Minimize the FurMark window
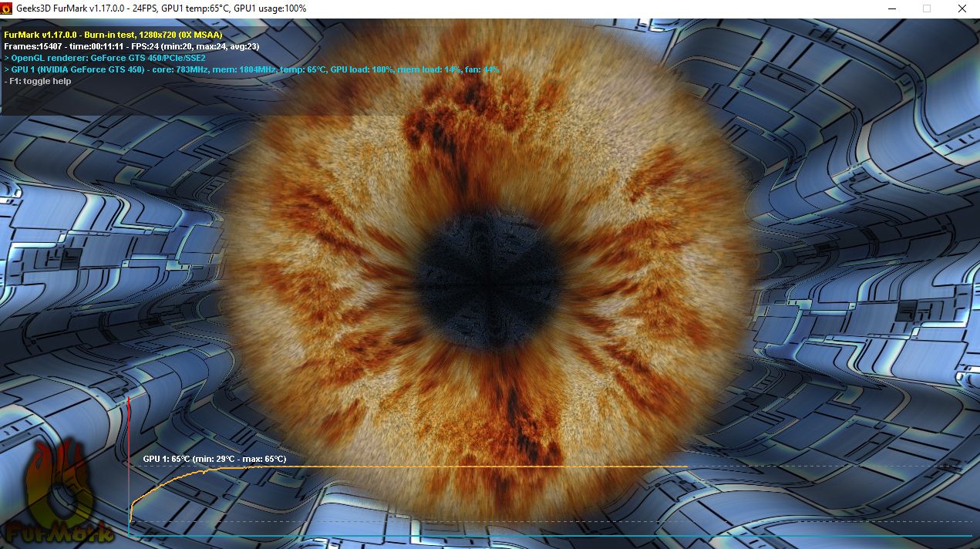The image size is (980, 549). 891,8
